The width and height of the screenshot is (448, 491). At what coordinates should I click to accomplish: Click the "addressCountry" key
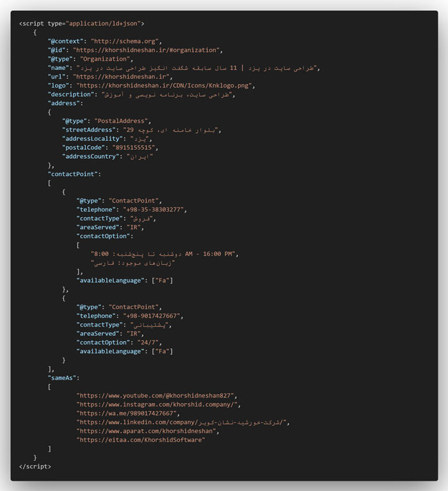pos(91,157)
